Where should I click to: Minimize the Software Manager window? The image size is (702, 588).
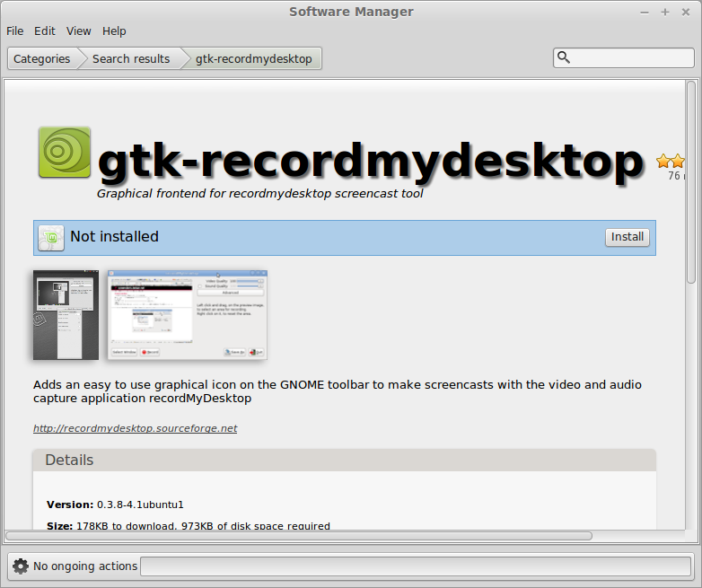645,12
